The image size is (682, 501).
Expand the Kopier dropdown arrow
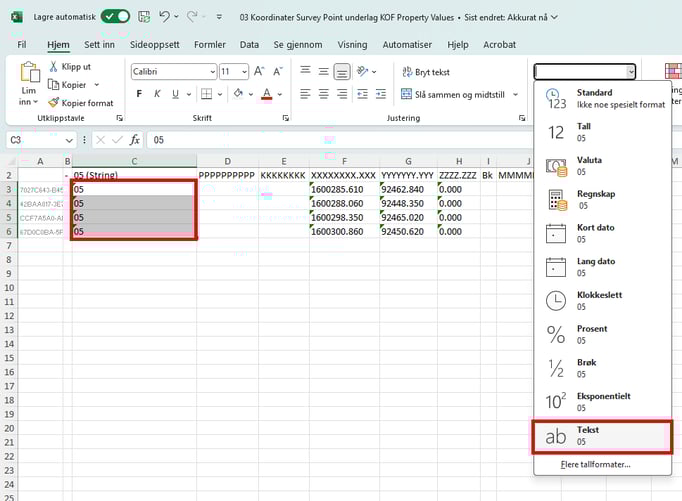coord(97,85)
